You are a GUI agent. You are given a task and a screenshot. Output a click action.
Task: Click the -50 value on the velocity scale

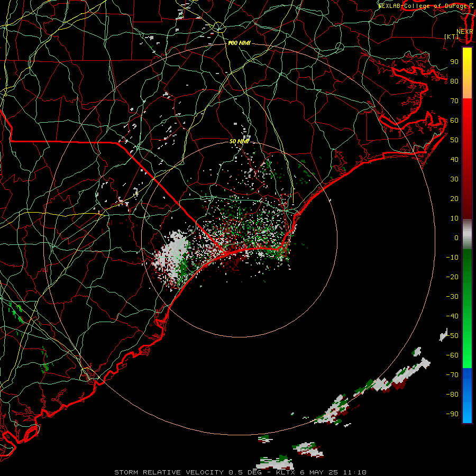[452, 336]
